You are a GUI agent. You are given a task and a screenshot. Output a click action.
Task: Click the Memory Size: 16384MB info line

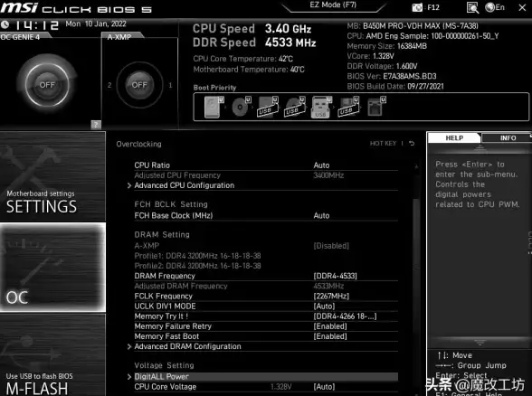pos(387,46)
